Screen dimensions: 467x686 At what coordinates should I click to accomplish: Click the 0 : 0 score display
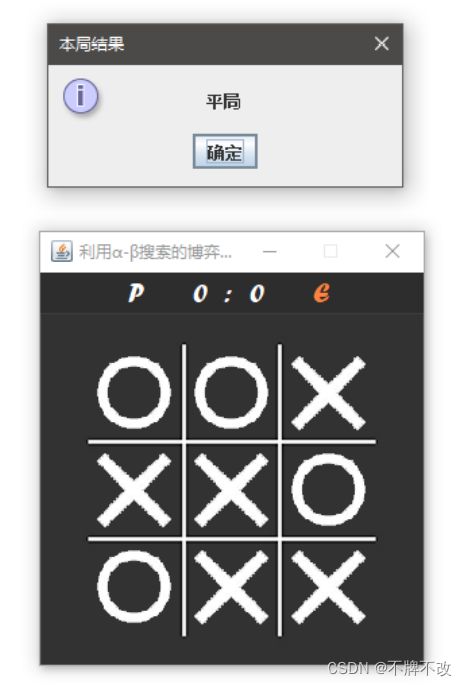pos(229,294)
